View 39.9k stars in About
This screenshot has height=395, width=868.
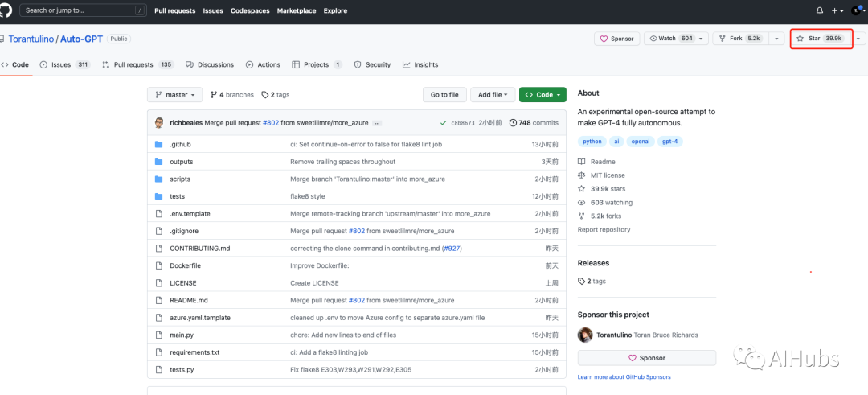pos(602,189)
